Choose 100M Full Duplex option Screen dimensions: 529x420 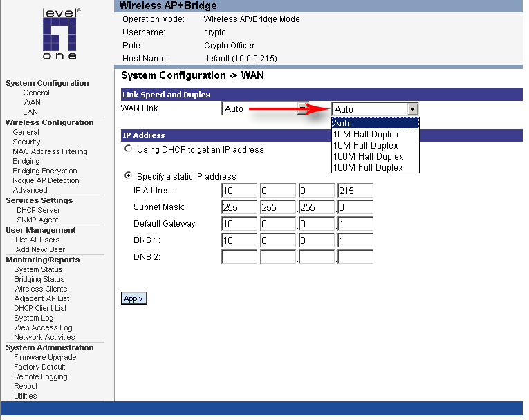pyautogui.click(x=375, y=168)
